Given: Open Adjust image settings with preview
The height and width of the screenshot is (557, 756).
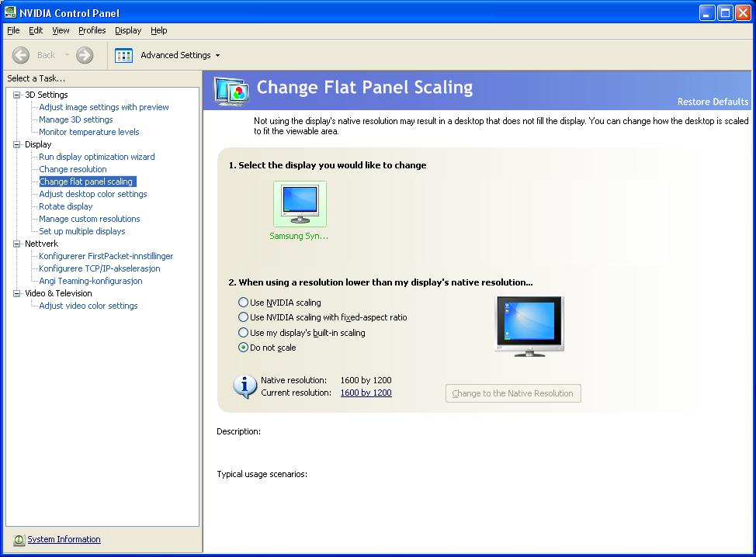Looking at the screenshot, I should 104,107.
